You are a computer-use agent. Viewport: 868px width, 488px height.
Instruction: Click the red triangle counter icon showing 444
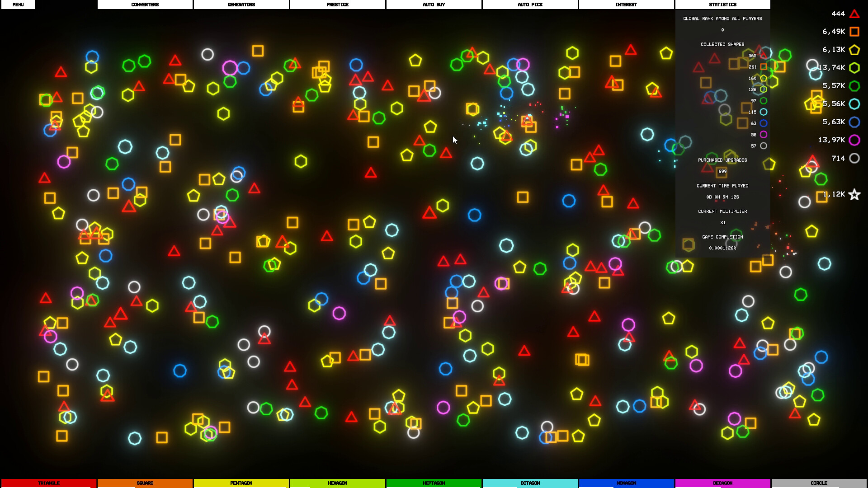(x=854, y=14)
